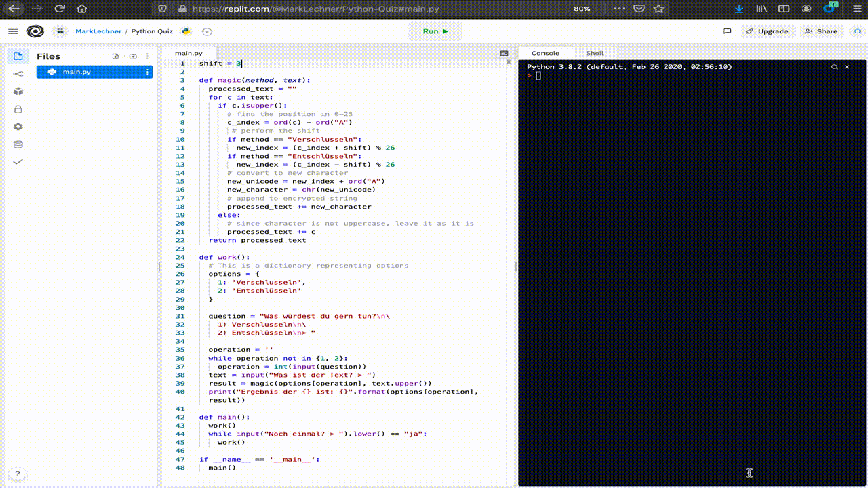Open the browser downloads arrow
This screenshot has width=868, height=488.
(x=739, y=9)
